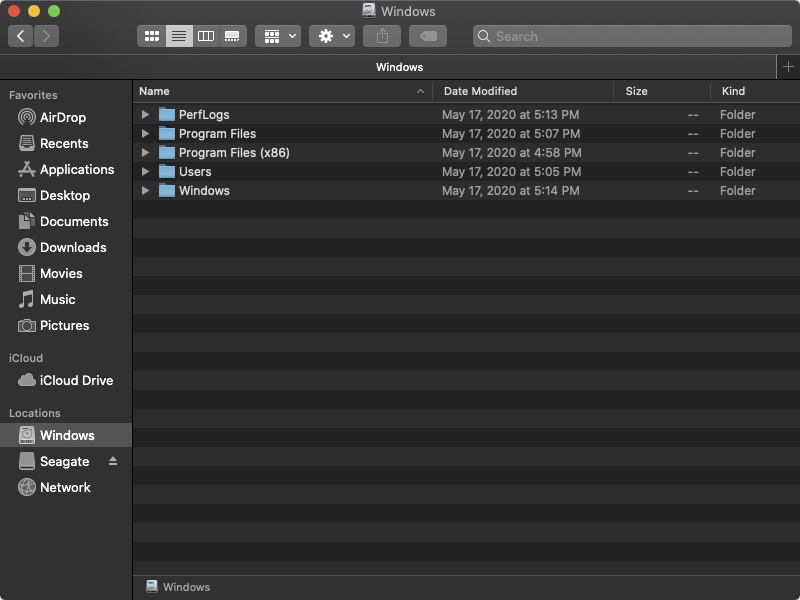This screenshot has width=800, height=600.
Task: Expand the PerfLogs folder triangle
Action: tap(145, 115)
